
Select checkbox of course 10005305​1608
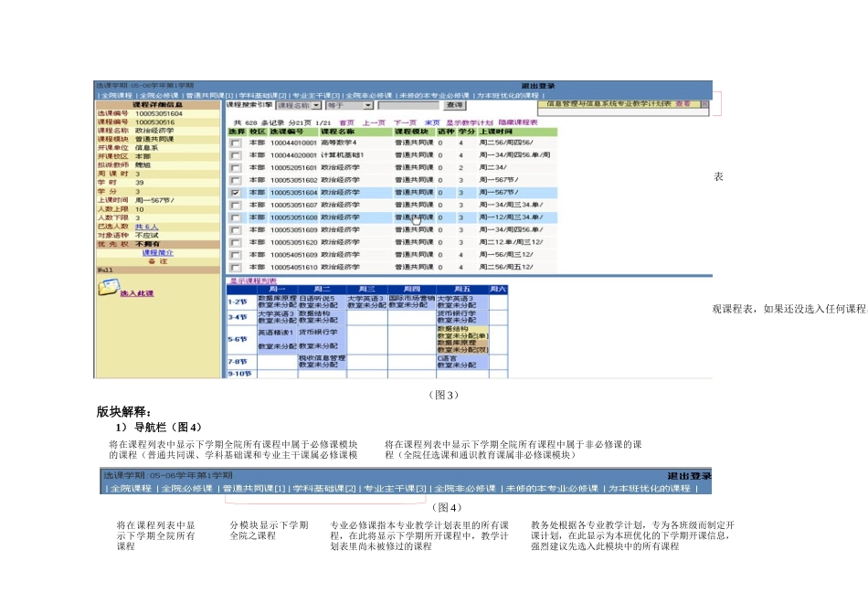coord(236,217)
